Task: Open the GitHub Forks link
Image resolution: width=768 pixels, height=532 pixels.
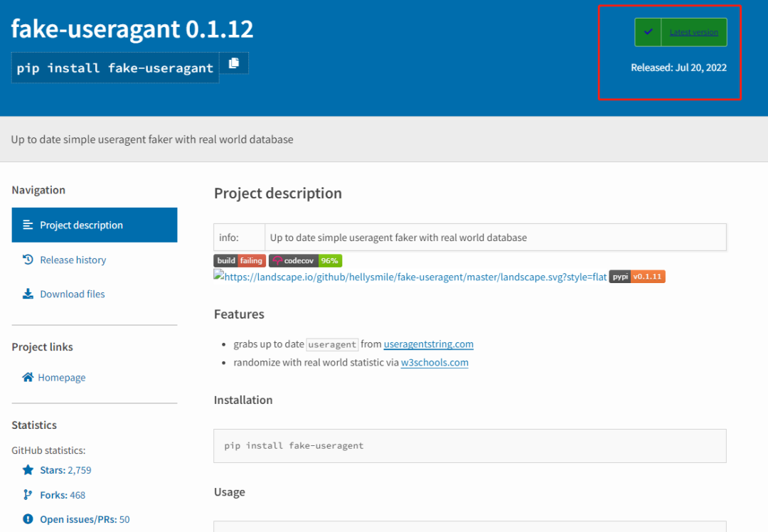Action: (63, 495)
